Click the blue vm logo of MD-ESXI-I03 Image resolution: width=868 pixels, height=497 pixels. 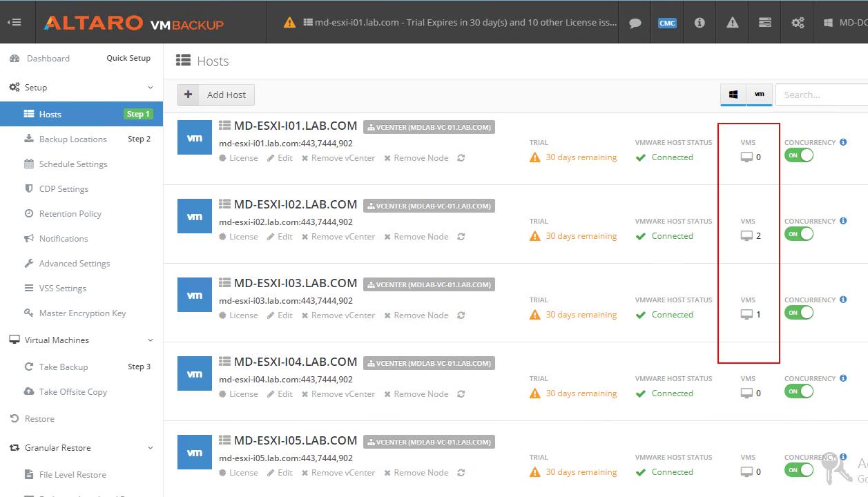tap(195, 295)
